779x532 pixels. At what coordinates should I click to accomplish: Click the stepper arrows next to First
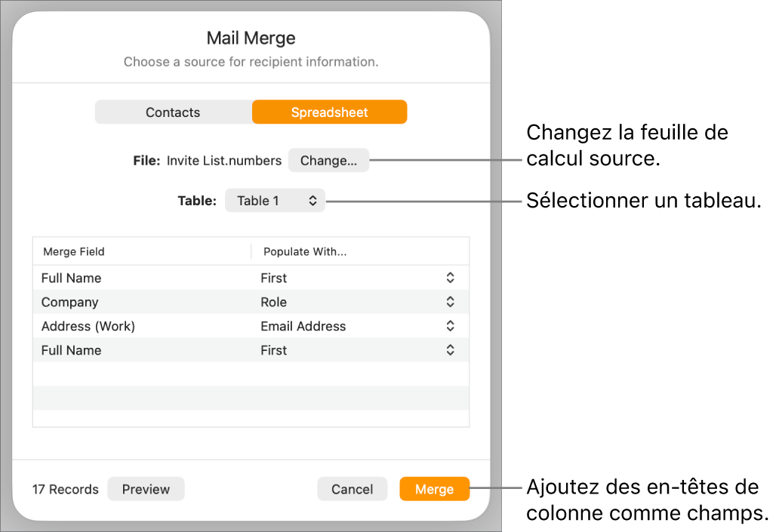tap(450, 278)
